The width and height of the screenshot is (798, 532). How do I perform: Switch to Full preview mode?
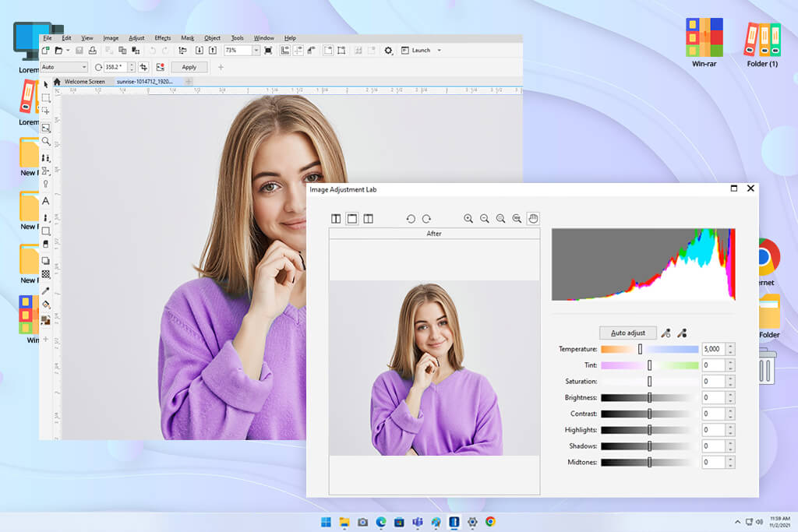(x=351, y=219)
